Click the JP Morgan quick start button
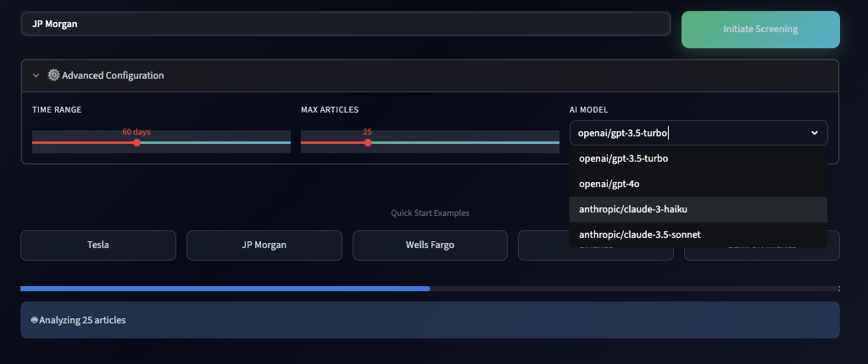868x364 pixels. pyautogui.click(x=264, y=245)
